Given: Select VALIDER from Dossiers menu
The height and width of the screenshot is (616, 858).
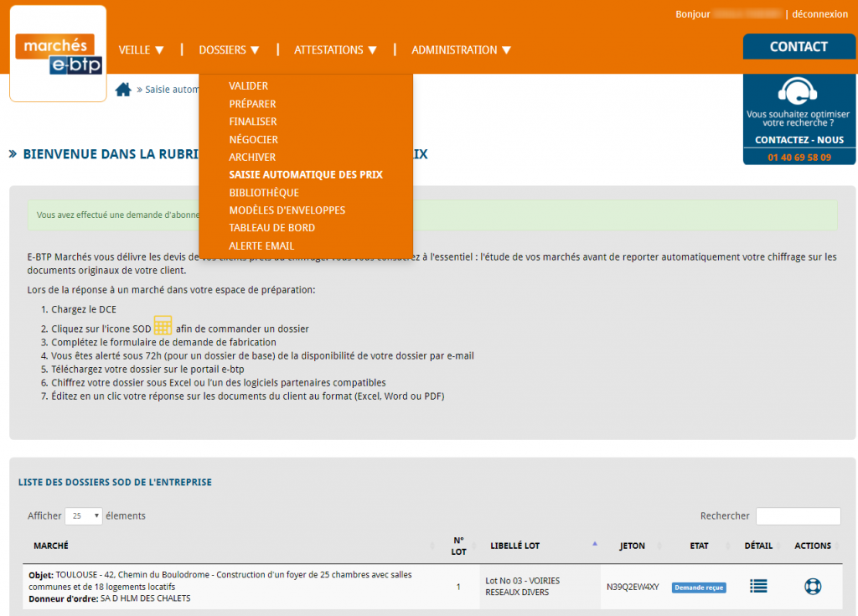Looking at the screenshot, I should 248,86.
